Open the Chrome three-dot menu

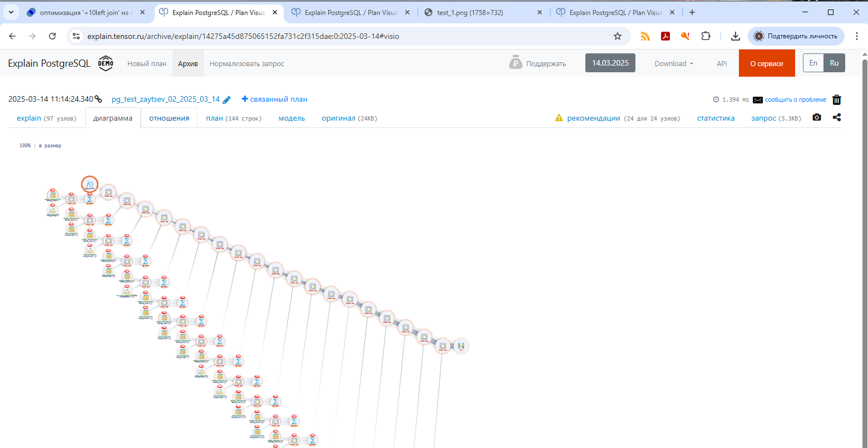856,36
